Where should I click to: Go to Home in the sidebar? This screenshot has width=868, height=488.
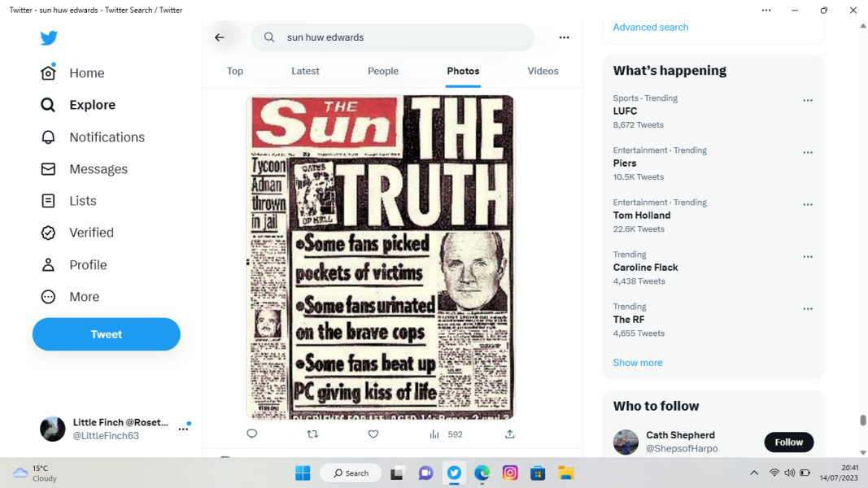point(72,72)
